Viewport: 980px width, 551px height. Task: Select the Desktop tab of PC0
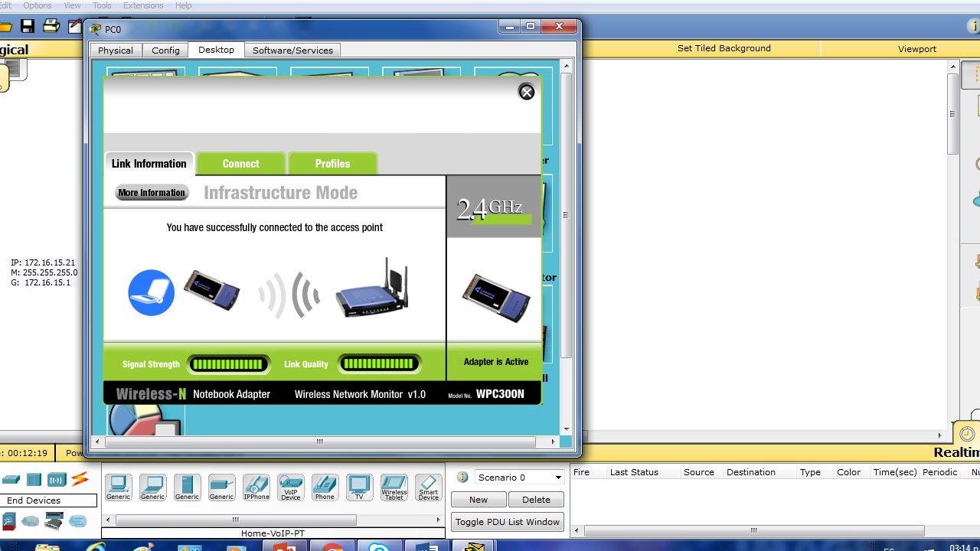tap(217, 50)
